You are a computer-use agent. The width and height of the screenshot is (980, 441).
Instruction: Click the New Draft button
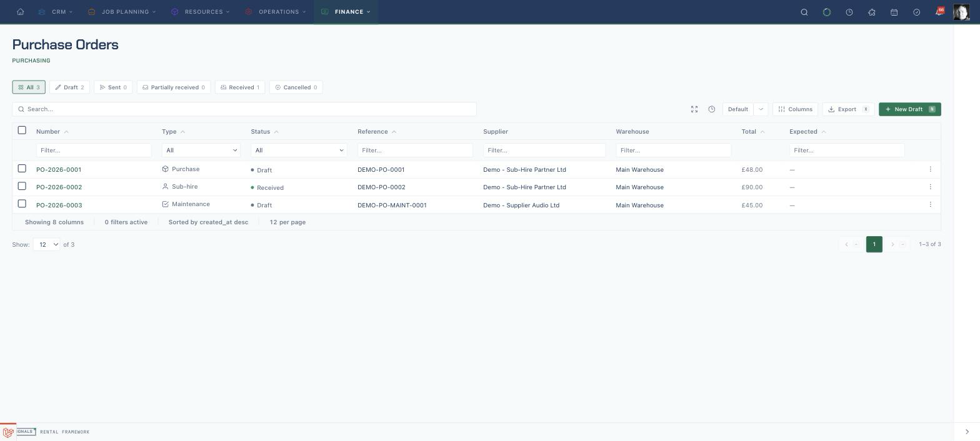(x=909, y=109)
